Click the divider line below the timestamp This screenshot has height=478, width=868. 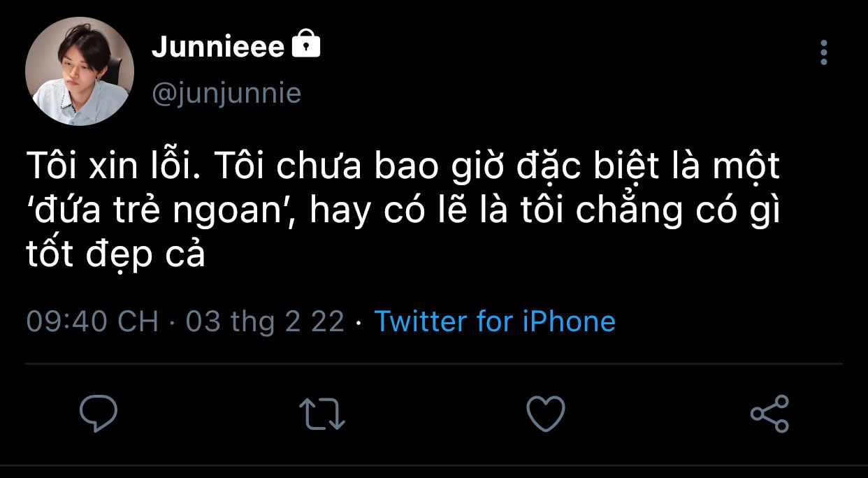433,364
